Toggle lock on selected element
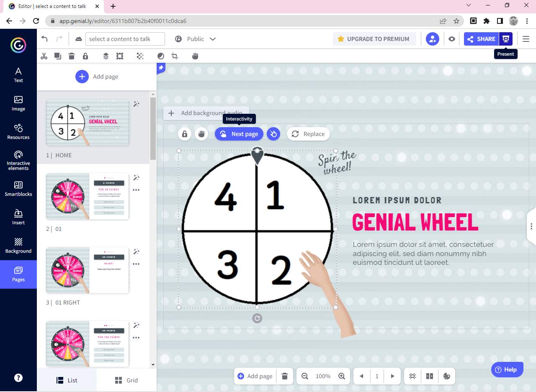Image resolution: width=536 pixels, height=392 pixels. pos(185,134)
